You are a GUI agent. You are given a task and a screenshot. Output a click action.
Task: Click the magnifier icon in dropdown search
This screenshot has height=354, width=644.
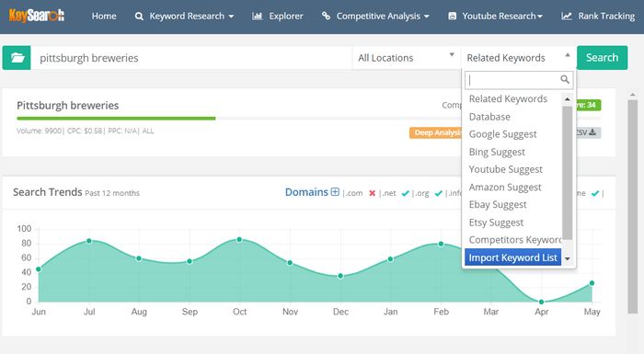pos(565,79)
